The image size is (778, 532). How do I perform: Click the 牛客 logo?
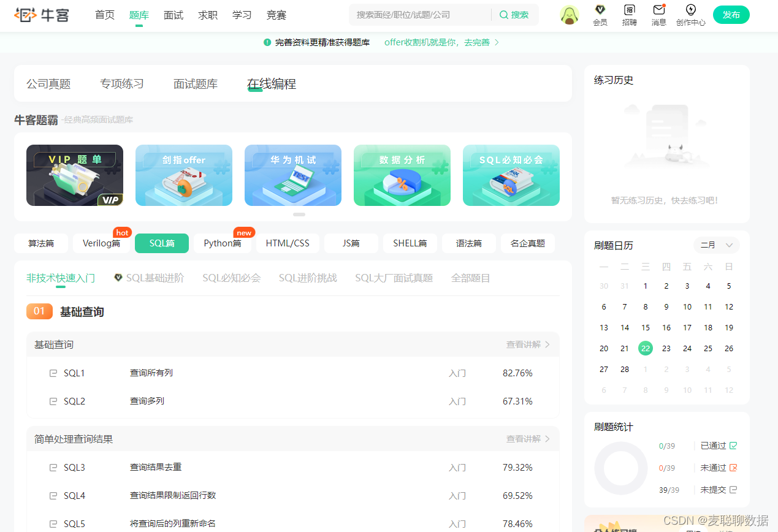pyautogui.click(x=42, y=15)
